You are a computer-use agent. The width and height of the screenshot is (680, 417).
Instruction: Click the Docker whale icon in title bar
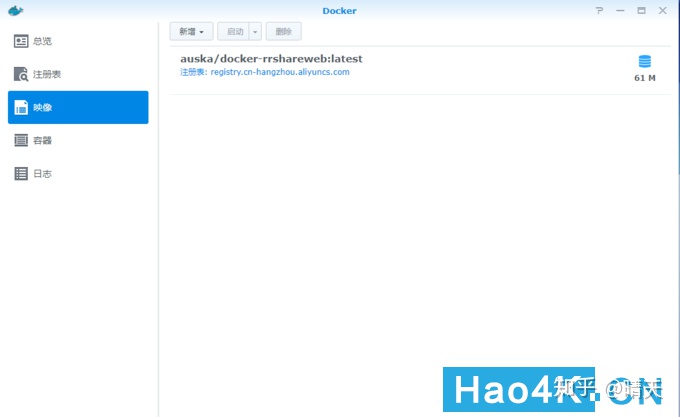pos(15,11)
